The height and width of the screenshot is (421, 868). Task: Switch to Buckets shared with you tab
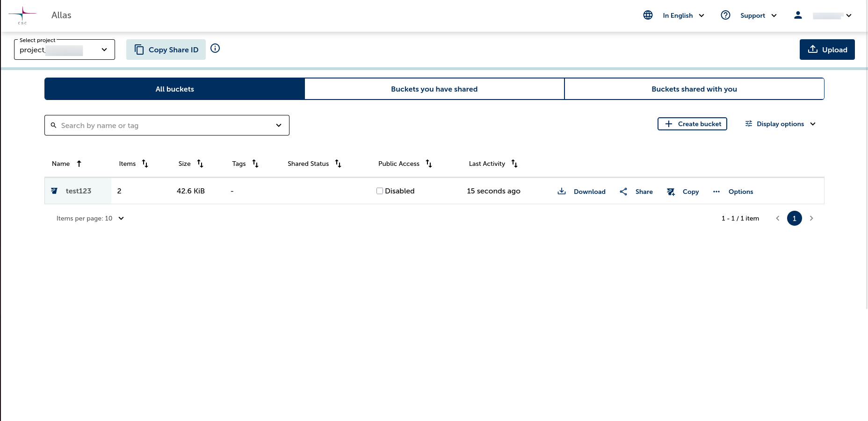(694, 89)
